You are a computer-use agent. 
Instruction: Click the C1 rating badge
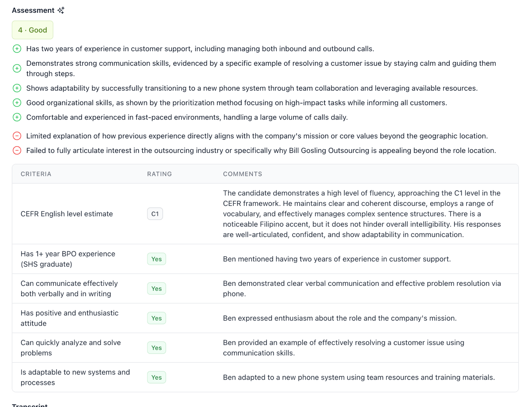tap(155, 214)
